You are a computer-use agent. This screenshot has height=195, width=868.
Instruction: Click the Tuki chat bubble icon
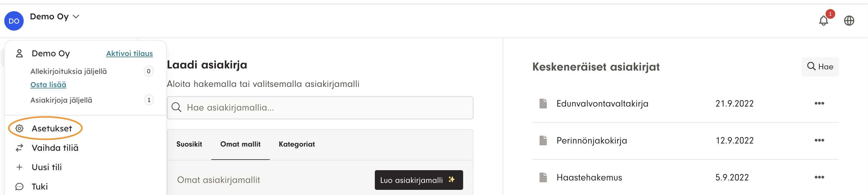point(19,187)
